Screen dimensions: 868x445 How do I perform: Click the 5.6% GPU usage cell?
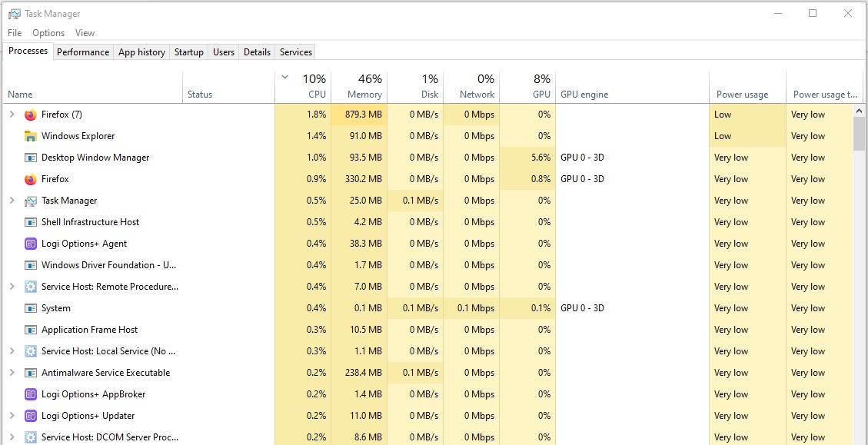tap(527, 158)
